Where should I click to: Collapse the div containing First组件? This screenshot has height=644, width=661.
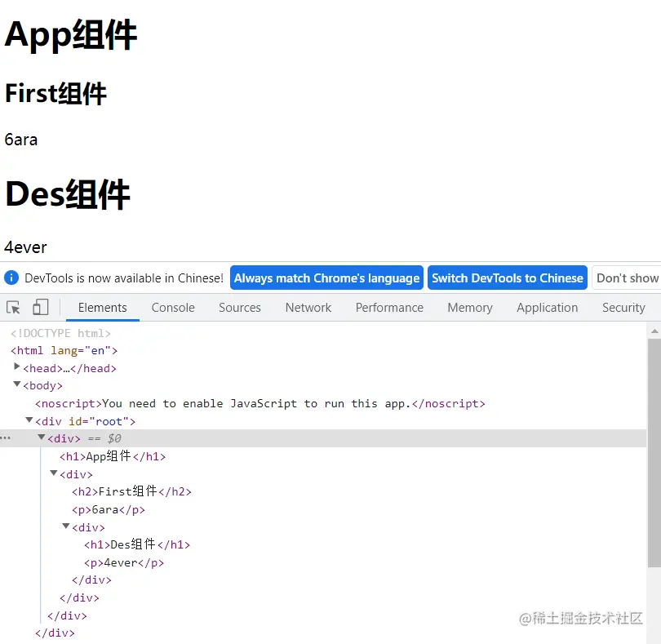(x=54, y=473)
